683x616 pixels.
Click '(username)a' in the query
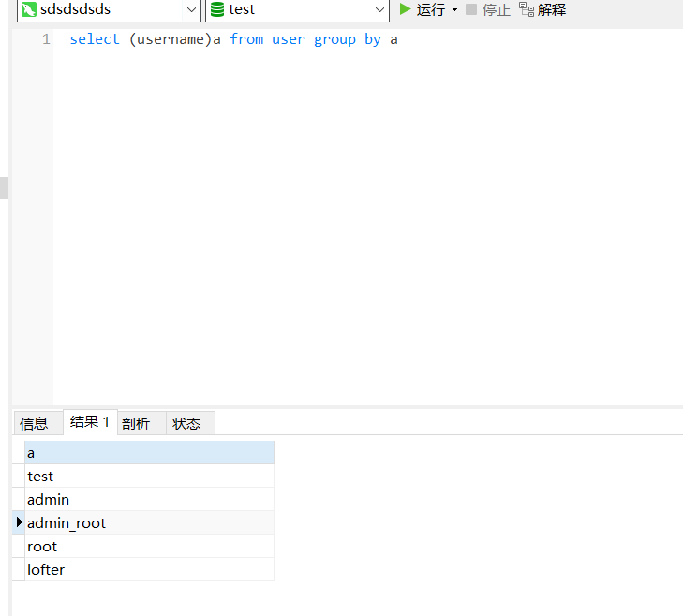175,39
